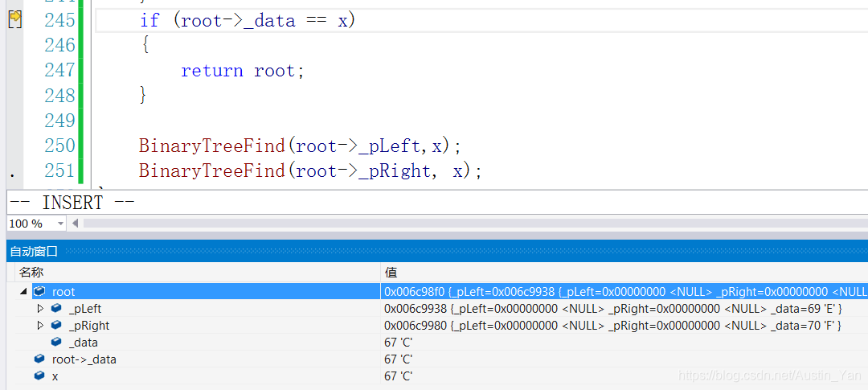Click BinaryTreeFind call with root->_pLeft
The width and height of the screenshot is (868, 390).
[x=300, y=146]
